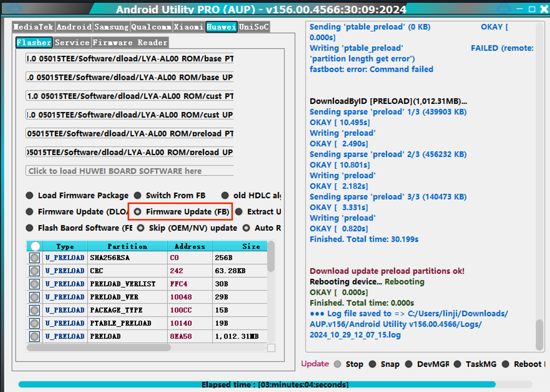This screenshot has height=392, width=550.
Task: Click the Snap button
Action: point(384,364)
